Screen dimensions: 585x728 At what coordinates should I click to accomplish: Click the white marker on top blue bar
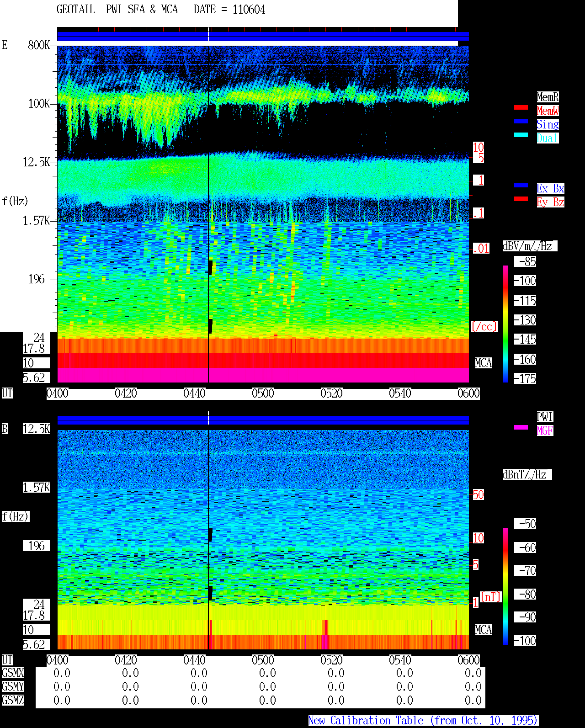208,34
